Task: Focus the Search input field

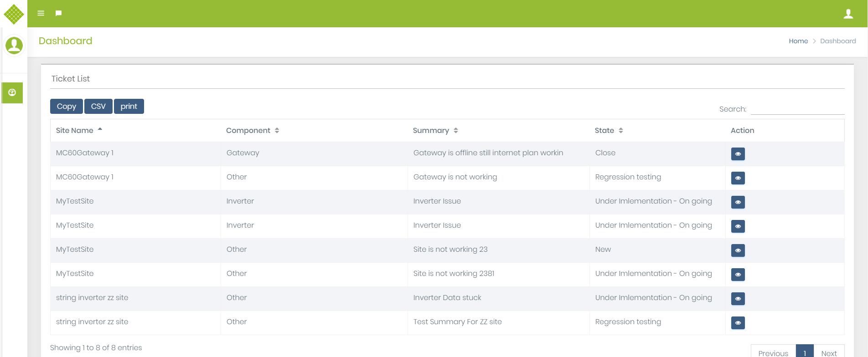Action: click(x=797, y=109)
